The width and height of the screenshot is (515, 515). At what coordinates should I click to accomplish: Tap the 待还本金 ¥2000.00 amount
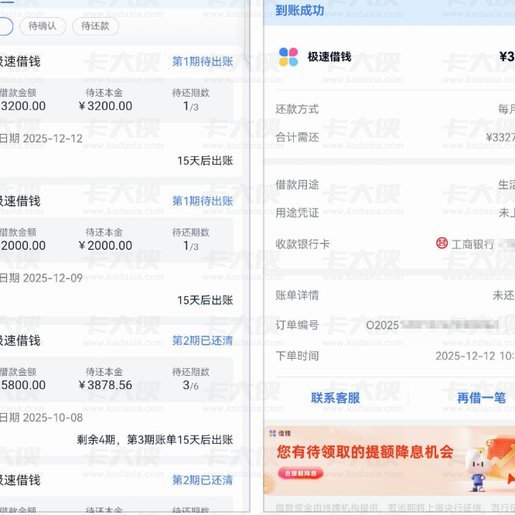click(x=105, y=246)
